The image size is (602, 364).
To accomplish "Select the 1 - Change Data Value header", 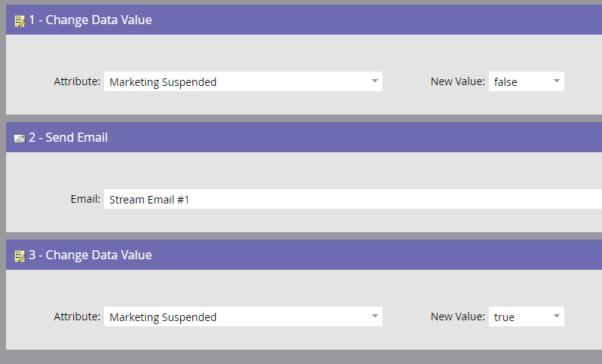I will (x=304, y=20).
